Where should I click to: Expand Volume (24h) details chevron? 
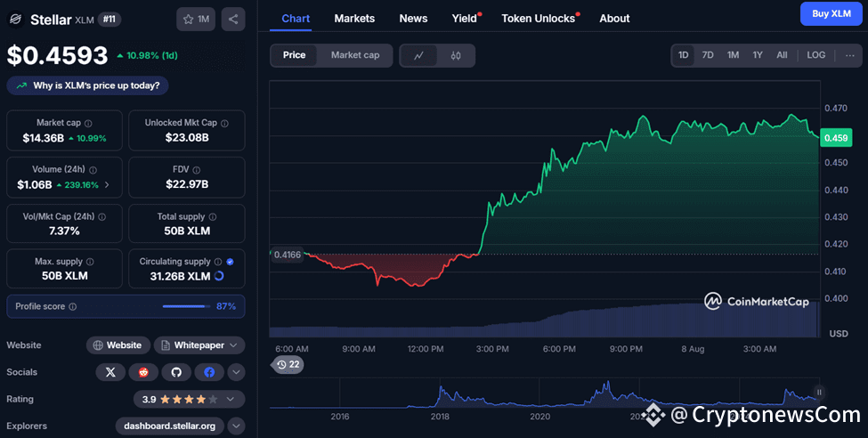(x=107, y=185)
